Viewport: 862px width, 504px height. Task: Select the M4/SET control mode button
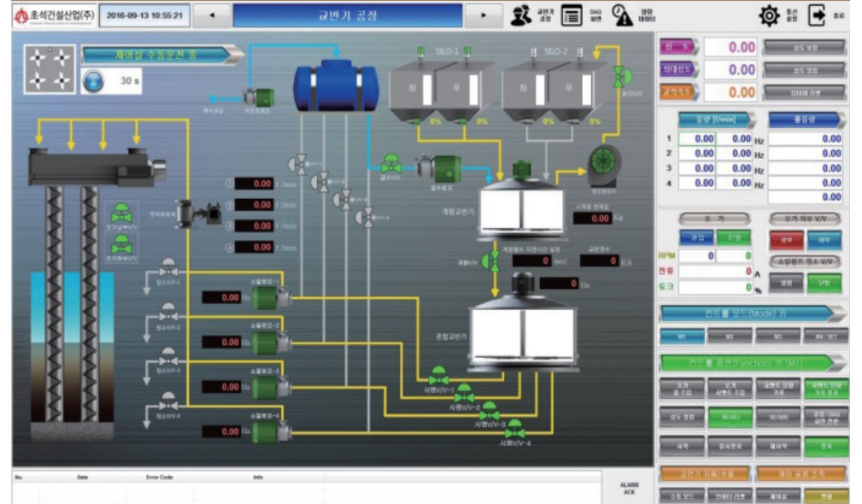(825, 336)
